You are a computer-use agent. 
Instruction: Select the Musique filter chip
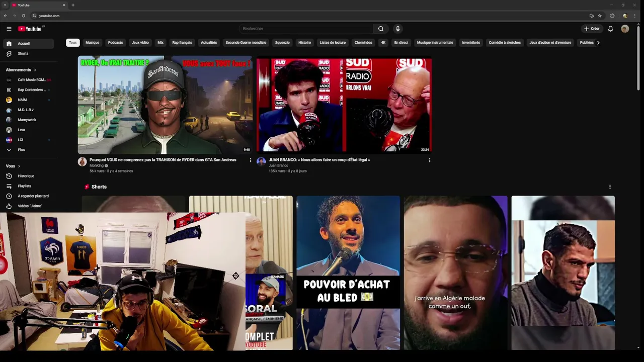tap(92, 43)
